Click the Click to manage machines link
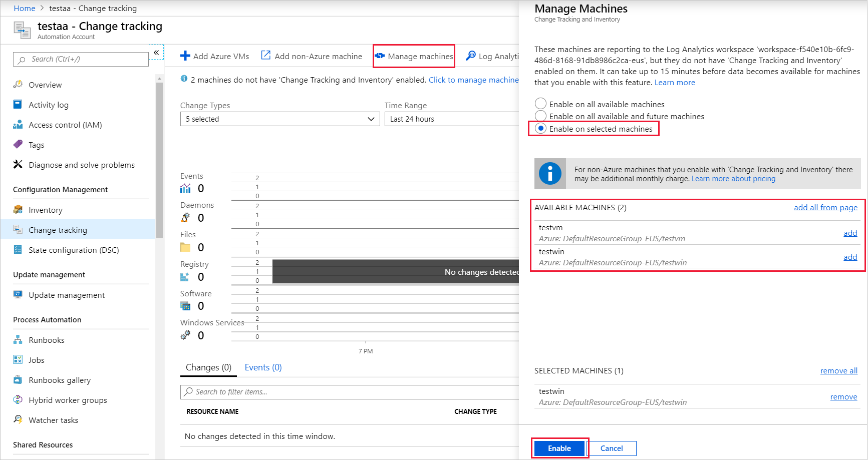Screen dimensions: 868x460 click(474, 80)
